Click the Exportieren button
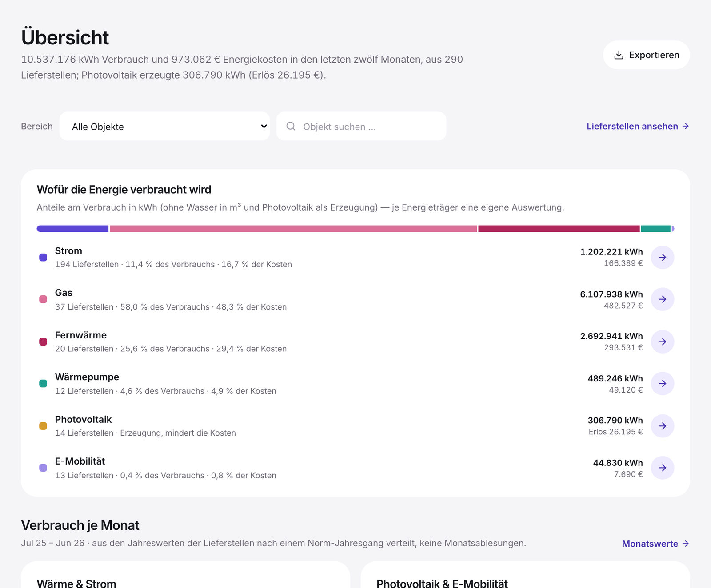Screen dimensions: 711x588 coord(646,55)
